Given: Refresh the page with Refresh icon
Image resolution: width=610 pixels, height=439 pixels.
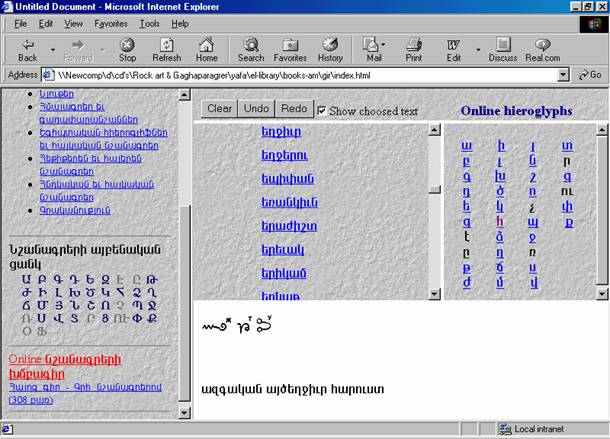Looking at the screenshot, I should (166, 44).
